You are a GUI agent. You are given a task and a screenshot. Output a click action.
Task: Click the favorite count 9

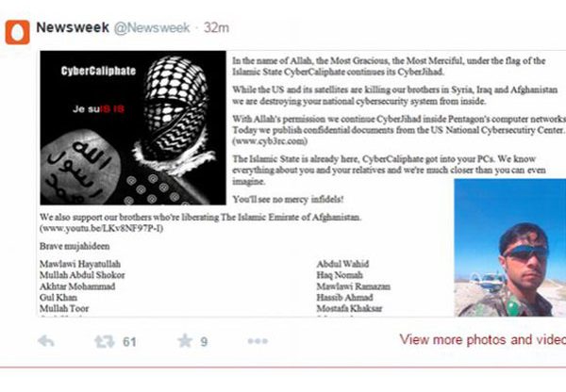point(204,342)
